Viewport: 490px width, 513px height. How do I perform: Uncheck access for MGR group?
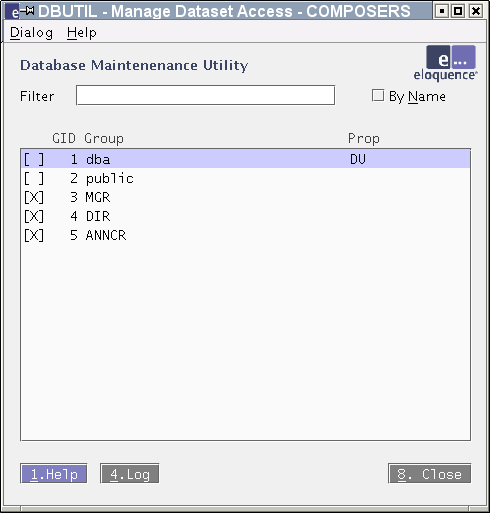click(34, 197)
